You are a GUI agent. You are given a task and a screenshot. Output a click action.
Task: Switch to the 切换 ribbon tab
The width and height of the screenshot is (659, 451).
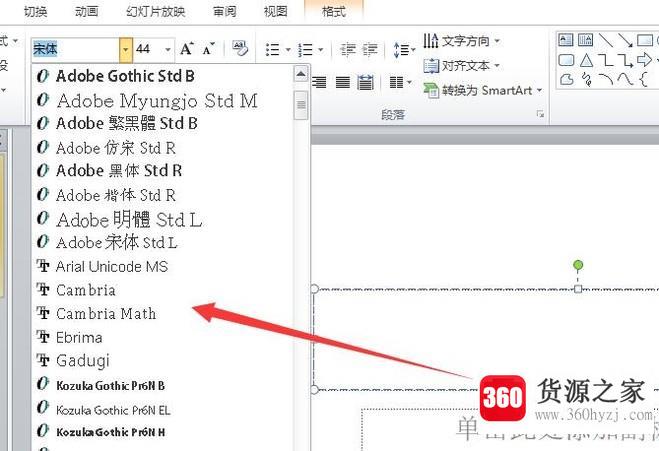coord(35,11)
